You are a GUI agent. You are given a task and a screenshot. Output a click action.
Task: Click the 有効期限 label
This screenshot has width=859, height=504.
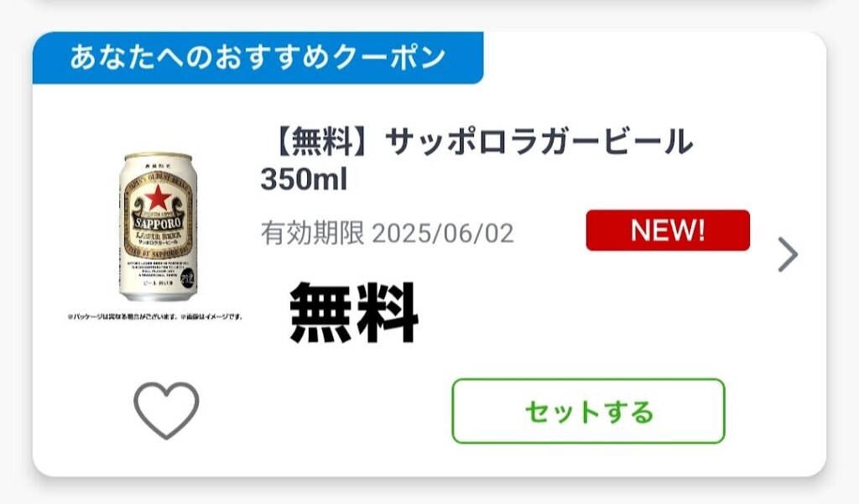coord(312,233)
